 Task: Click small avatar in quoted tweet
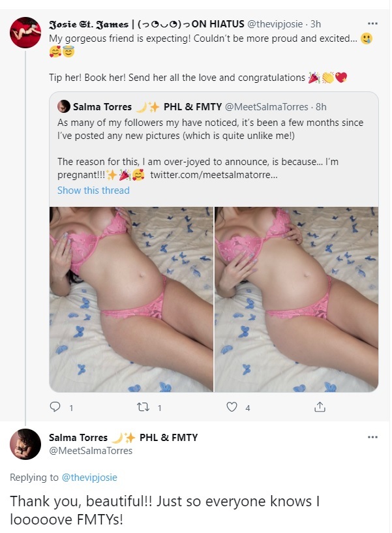64,107
